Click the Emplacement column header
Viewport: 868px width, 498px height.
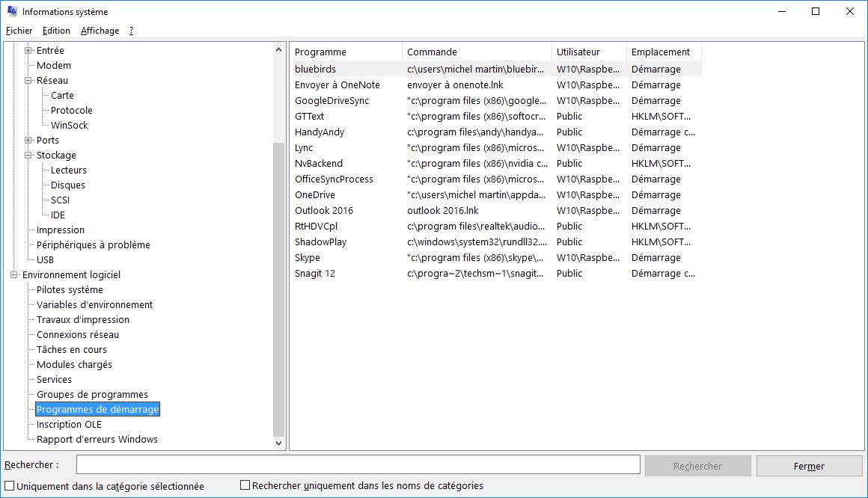tap(661, 52)
